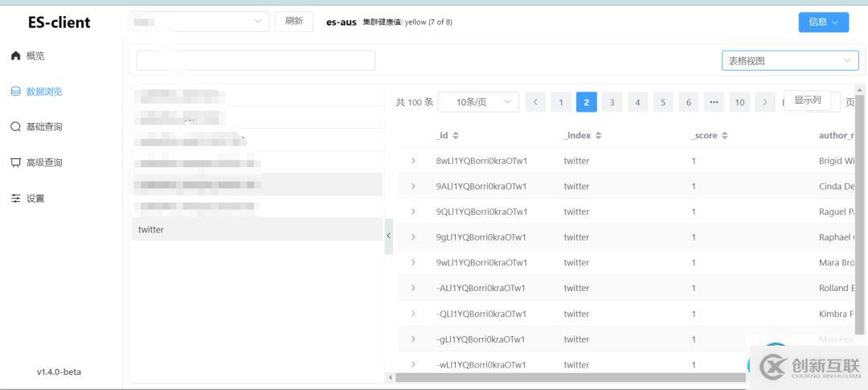Collapse the index list side panel
This screenshot has height=390, width=868.
pyautogui.click(x=388, y=236)
